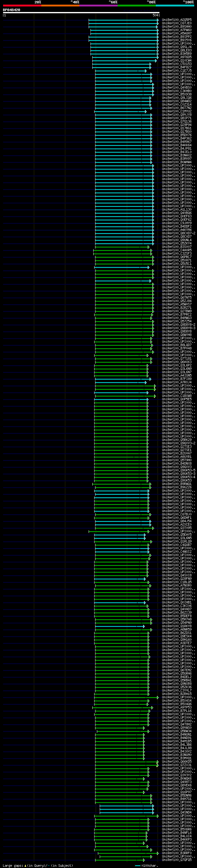Screen dimensions: 197x868
Task: Open hit UniRef100_A7RXJ4
Action: point(177,382)
